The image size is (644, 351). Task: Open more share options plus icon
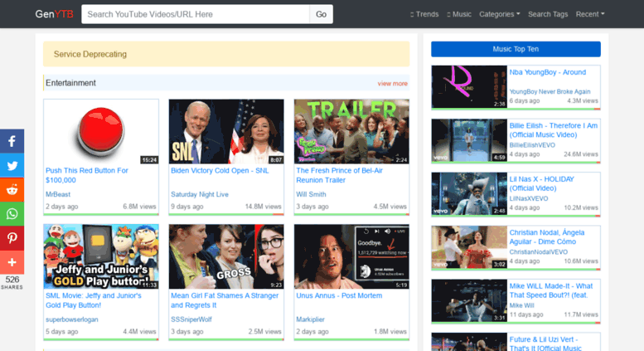tap(12, 262)
